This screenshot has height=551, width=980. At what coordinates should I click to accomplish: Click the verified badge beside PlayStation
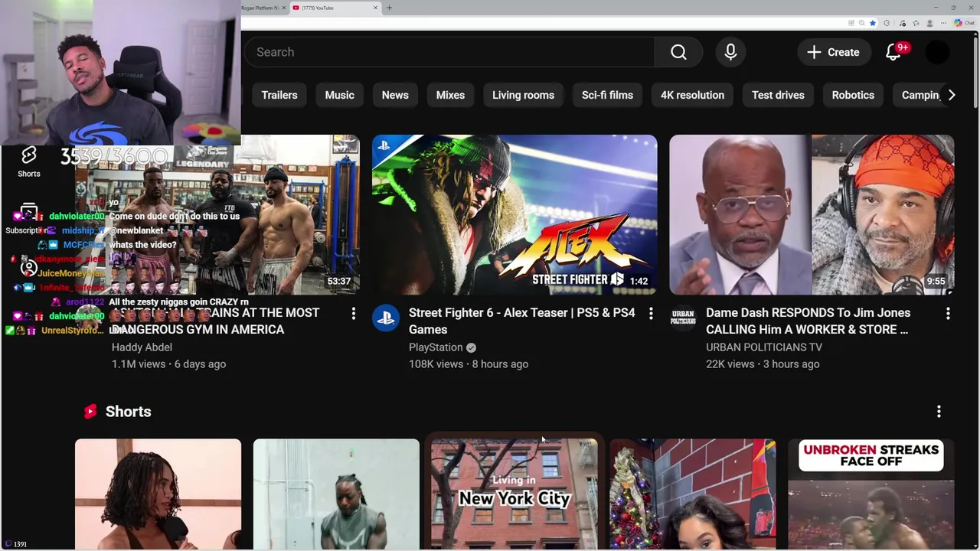pyautogui.click(x=471, y=347)
